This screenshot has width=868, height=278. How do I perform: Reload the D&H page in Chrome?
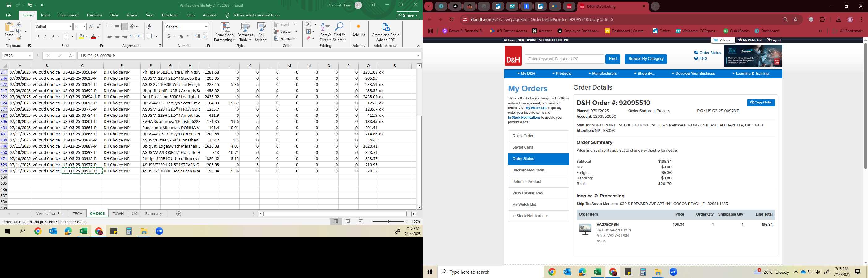tap(452, 19)
